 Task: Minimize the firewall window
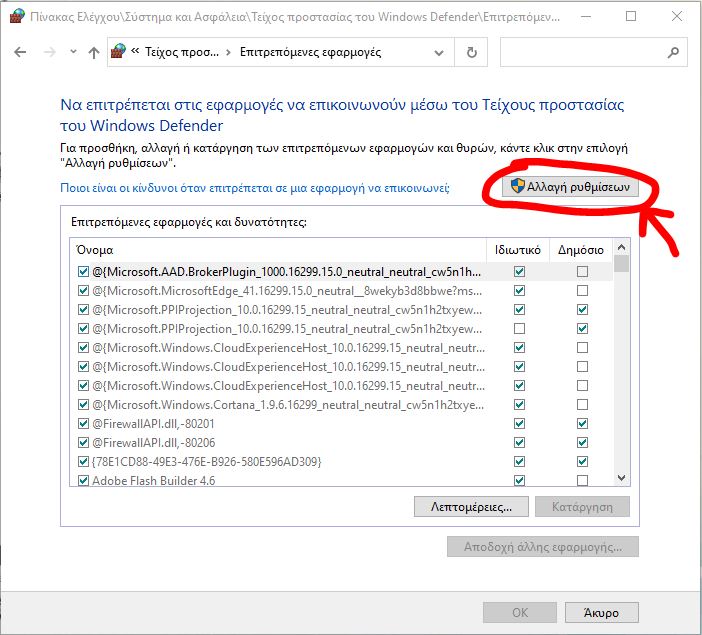click(586, 17)
